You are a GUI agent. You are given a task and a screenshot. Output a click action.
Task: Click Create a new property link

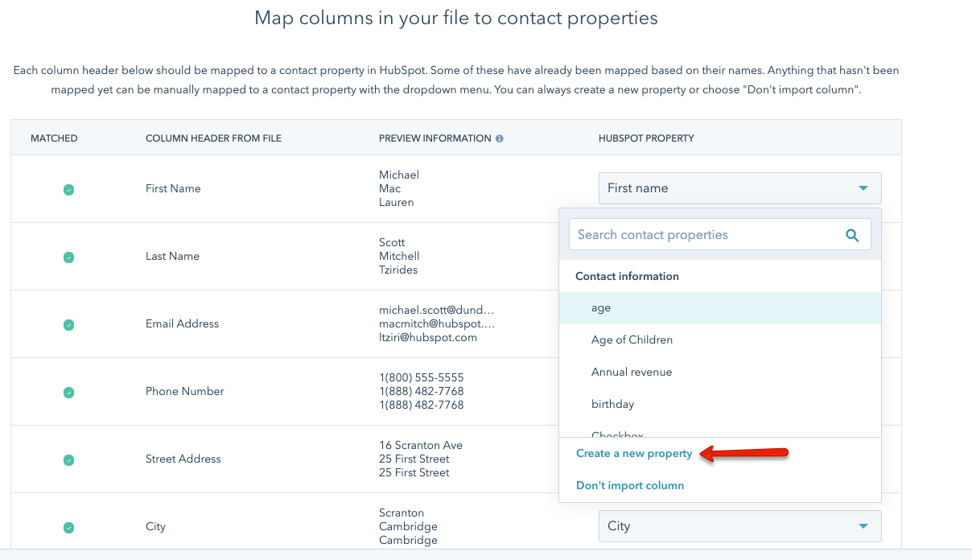coord(634,454)
